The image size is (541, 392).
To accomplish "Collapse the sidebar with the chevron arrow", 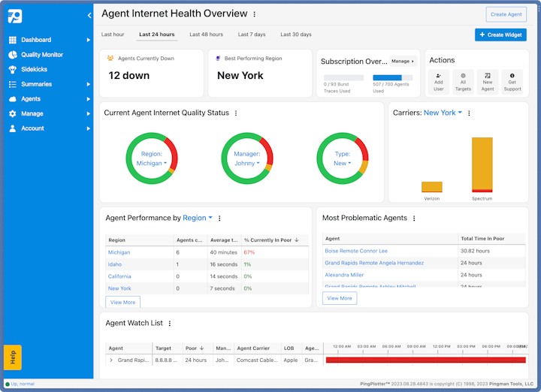I will (x=89, y=15).
